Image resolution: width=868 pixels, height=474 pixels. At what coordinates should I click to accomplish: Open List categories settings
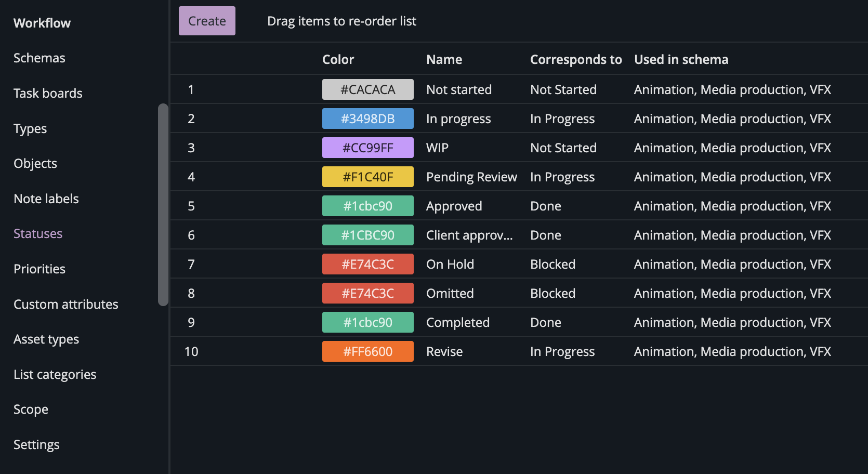pos(55,374)
